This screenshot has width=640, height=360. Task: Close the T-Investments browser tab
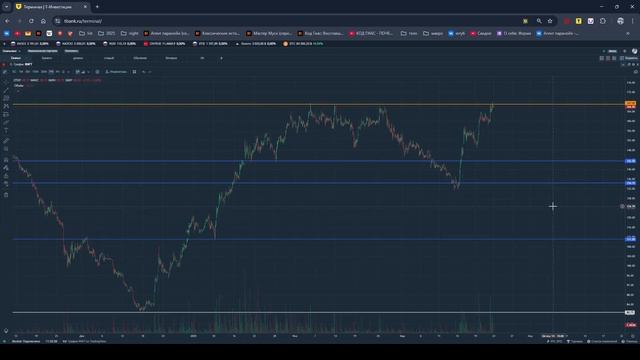[x=85, y=7]
